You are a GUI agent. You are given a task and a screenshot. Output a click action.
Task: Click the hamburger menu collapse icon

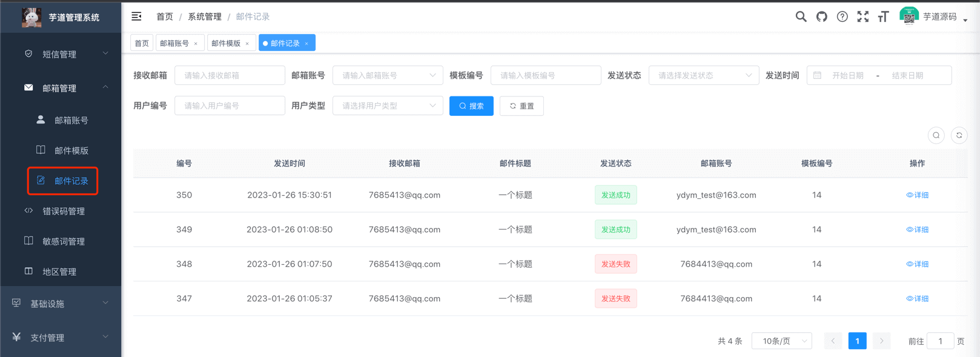136,16
